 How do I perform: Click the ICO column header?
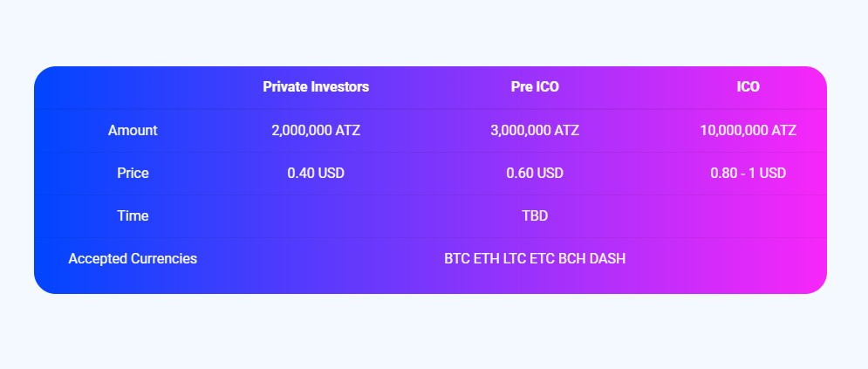coord(748,87)
